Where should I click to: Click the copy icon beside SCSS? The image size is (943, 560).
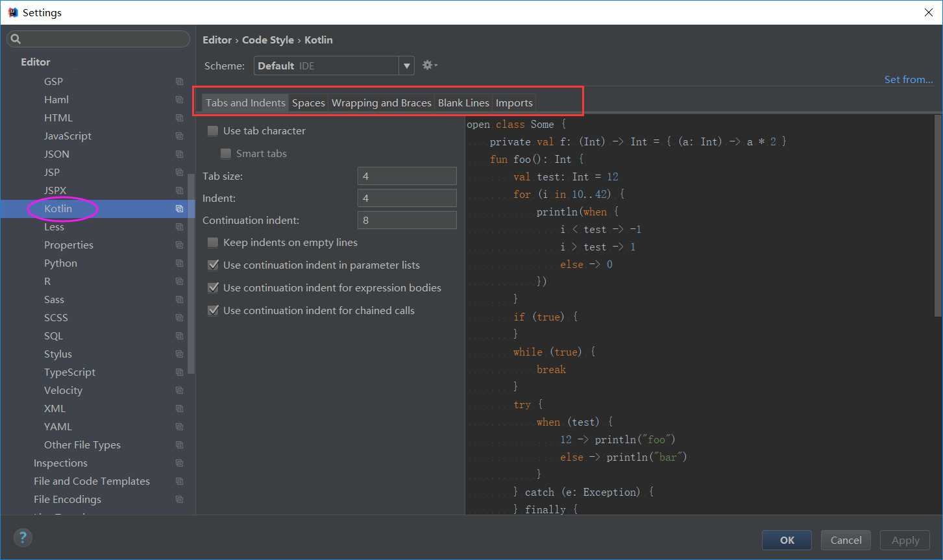pyautogui.click(x=179, y=317)
